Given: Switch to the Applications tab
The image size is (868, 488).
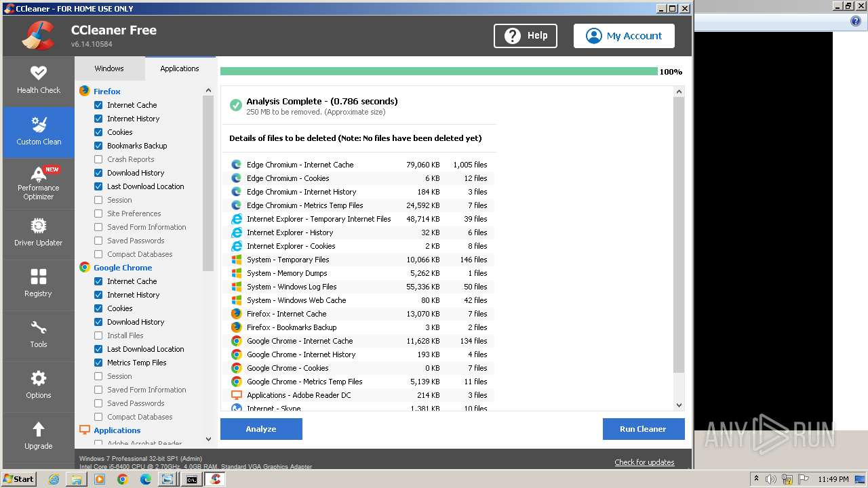Looking at the screenshot, I should [180, 68].
